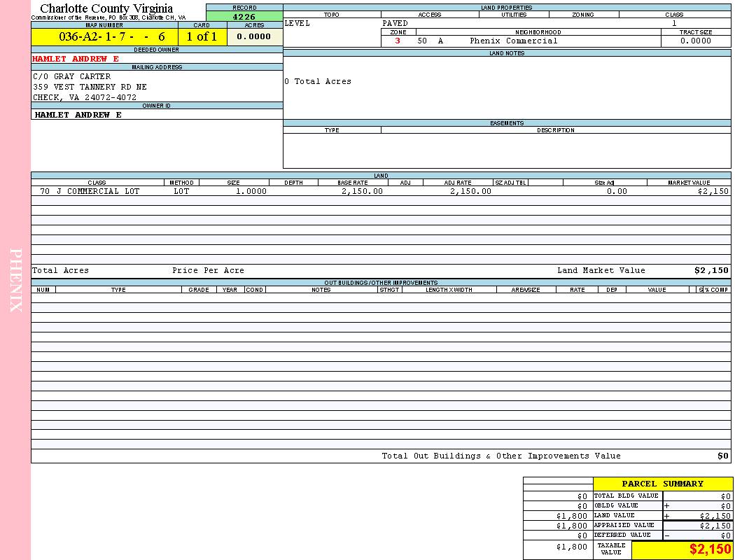This screenshot has width=735, height=560.
Task: Click the C/O GRAY CARTER address line
Action: pyautogui.click(x=71, y=76)
